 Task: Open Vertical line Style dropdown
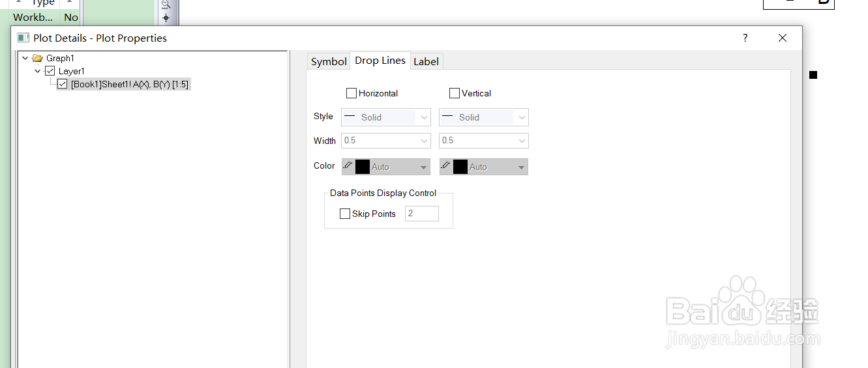pyautogui.click(x=484, y=117)
